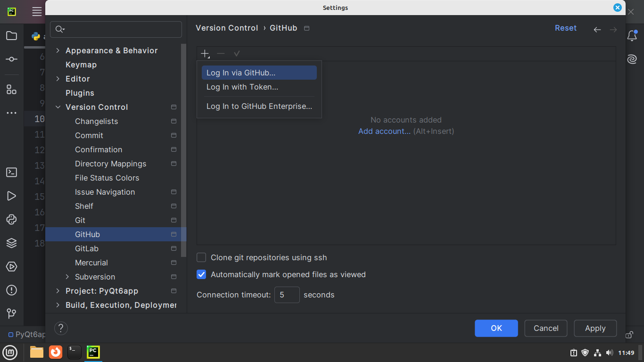Click the network icon in system tray

(x=597, y=353)
